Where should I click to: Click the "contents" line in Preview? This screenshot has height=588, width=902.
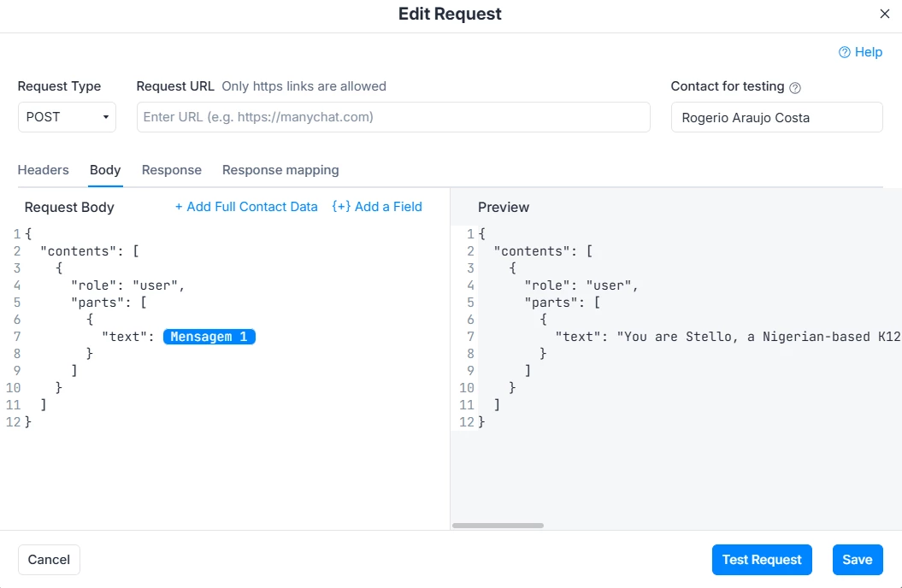[543, 251]
